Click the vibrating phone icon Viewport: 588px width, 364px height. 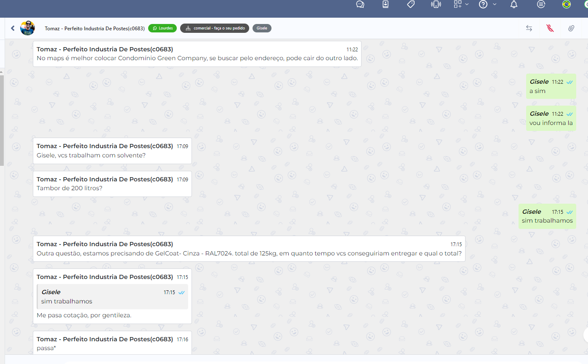436,4
